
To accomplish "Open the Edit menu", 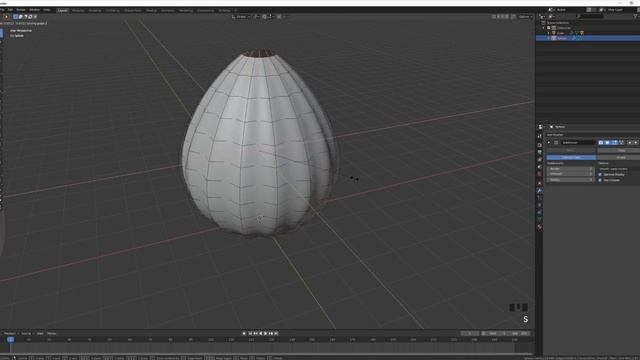I will (10, 9).
